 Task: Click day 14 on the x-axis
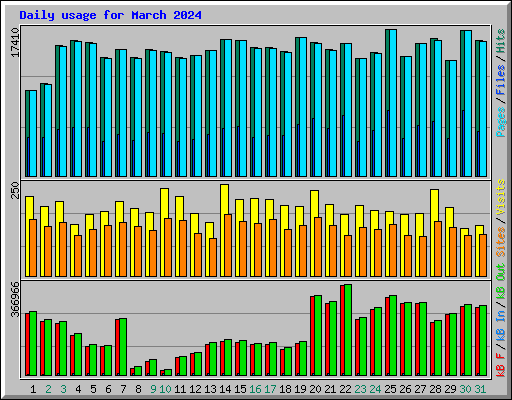coord(225,389)
